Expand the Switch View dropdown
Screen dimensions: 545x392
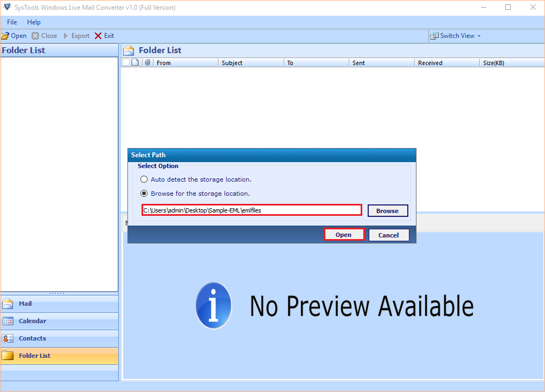coord(479,36)
